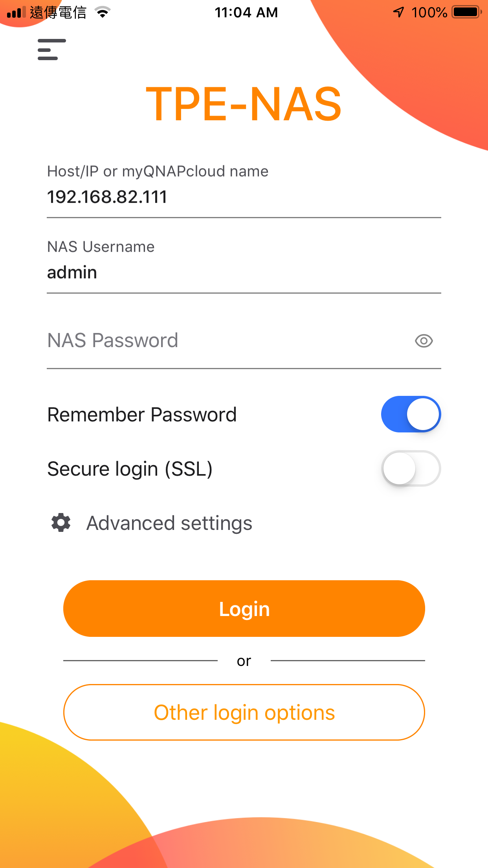Tap the location arrow in status bar

pyautogui.click(x=398, y=12)
